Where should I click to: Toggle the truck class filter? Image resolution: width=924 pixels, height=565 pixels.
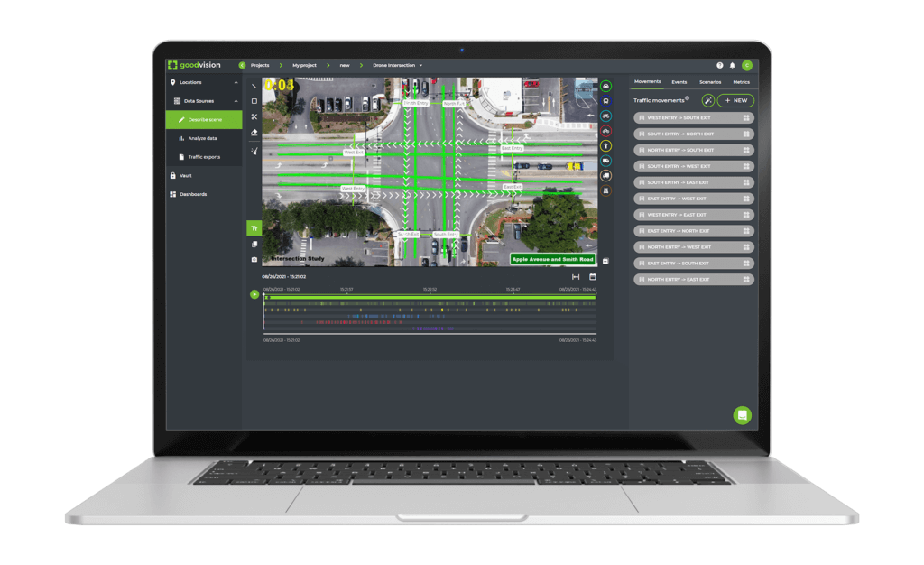[606, 175]
